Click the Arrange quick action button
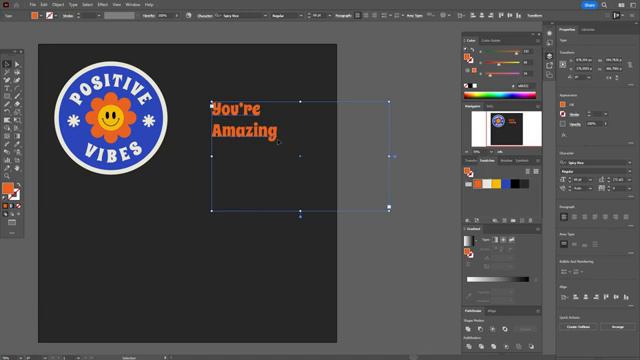The height and width of the screenshot is (360, 640). tap(617, 327)
